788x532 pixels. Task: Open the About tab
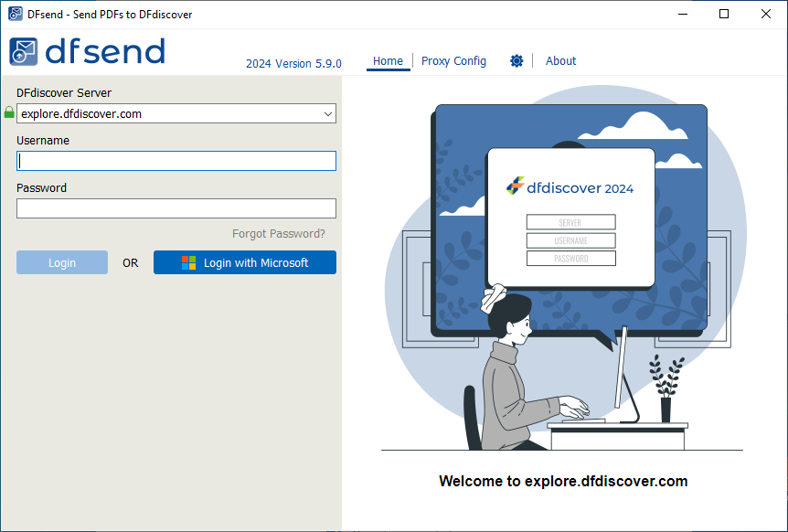pos(561,60)
